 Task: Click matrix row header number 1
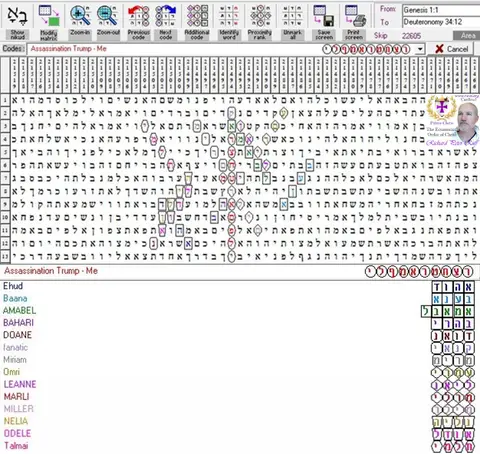point(5,100)
